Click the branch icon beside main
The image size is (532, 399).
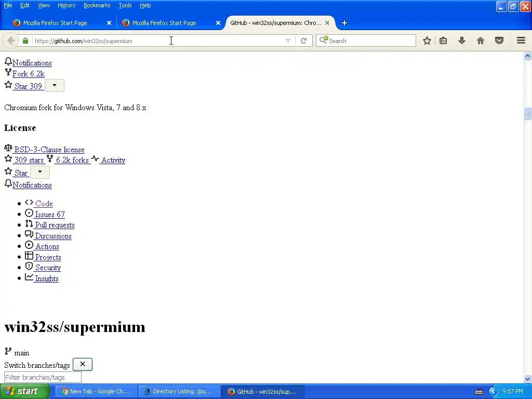click(8, 352)
